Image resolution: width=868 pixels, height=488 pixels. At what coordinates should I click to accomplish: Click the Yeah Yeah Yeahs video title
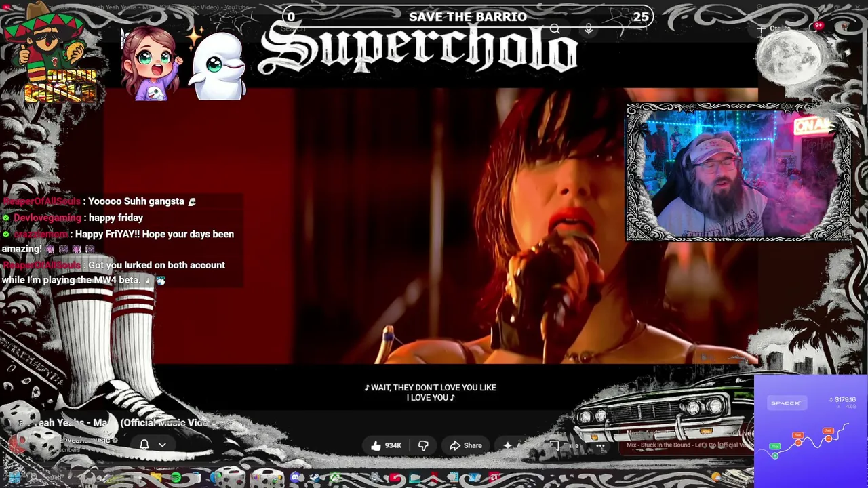point(112,422)
